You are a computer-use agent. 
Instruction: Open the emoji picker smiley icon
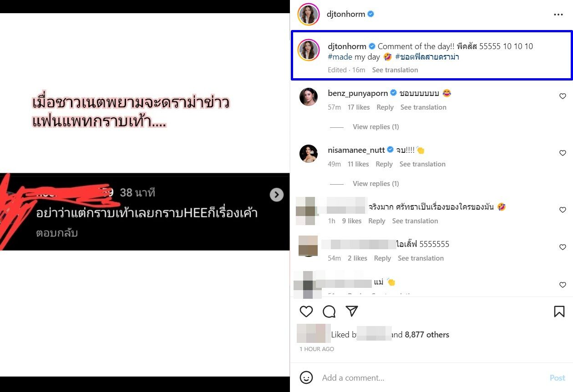click(x=306, y=377)
